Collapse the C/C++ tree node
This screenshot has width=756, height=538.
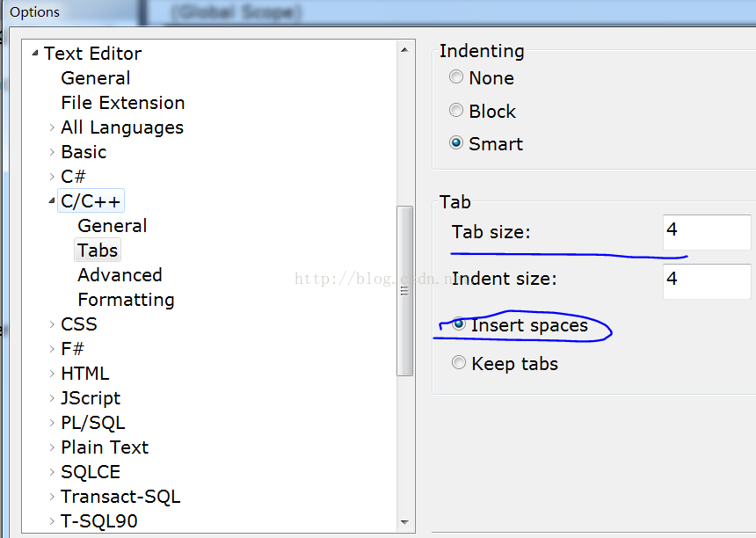[x=52, y=201]
